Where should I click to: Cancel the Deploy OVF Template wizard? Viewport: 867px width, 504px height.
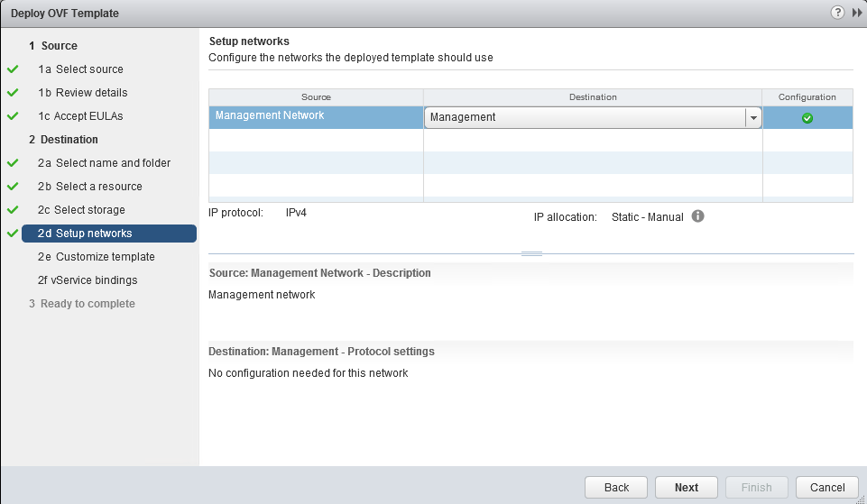point(826,487)
